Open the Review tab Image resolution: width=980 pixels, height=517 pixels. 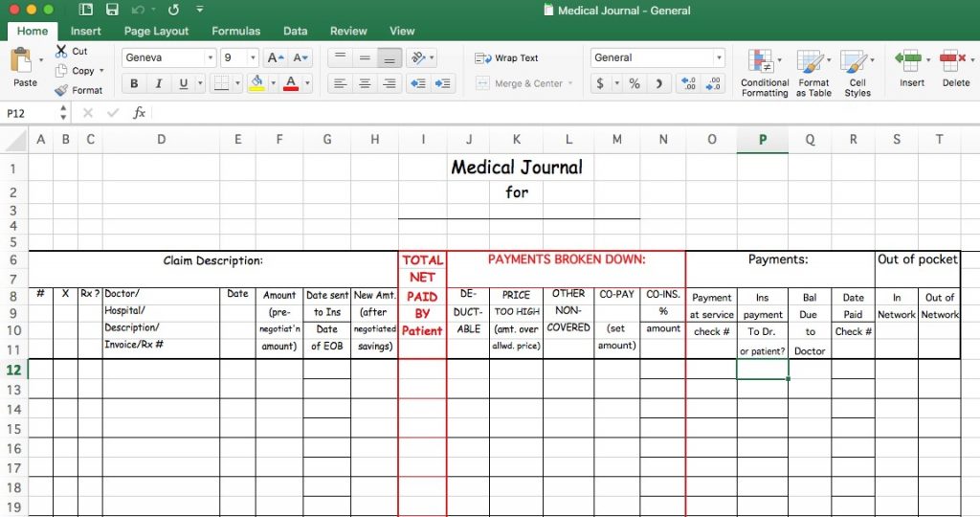click(x=348, y=31)
